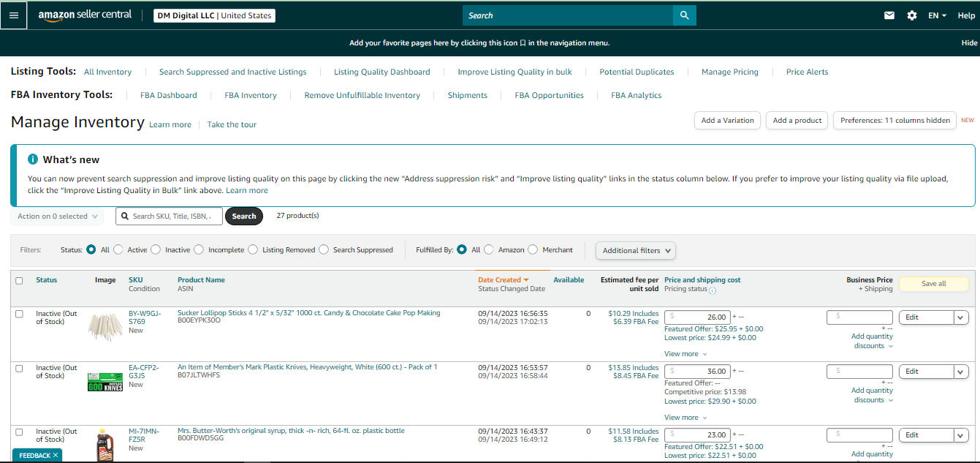This screenshot has height=463, width=980.
Task: Check the select-all checkbox in table header
Action: click(x=19, y=280)
